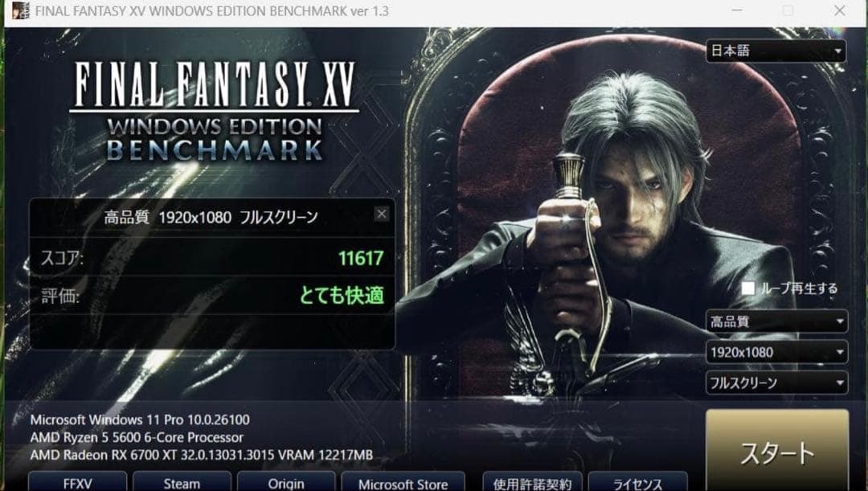Click the greyed maximize window button
868x491 pixels.
[788, 10]
